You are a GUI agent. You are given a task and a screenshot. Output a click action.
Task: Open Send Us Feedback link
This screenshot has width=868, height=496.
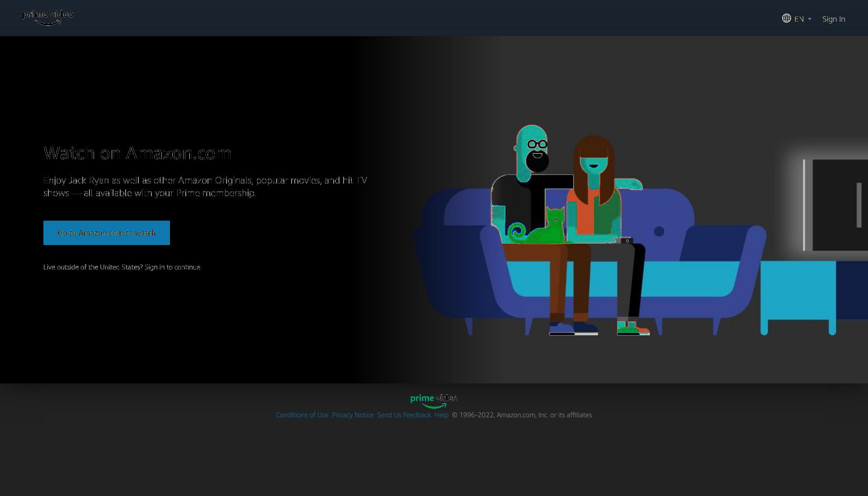(404, 415)
